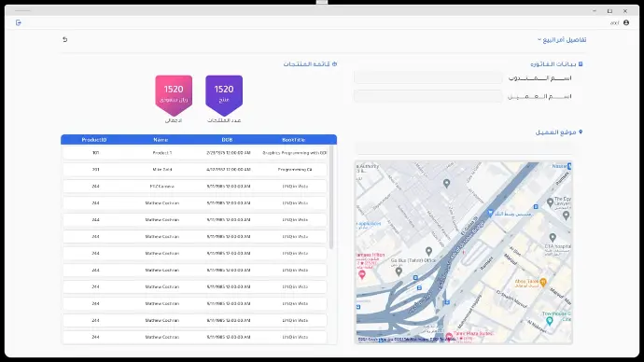Click the pink total amount badge

click(174, 95)
